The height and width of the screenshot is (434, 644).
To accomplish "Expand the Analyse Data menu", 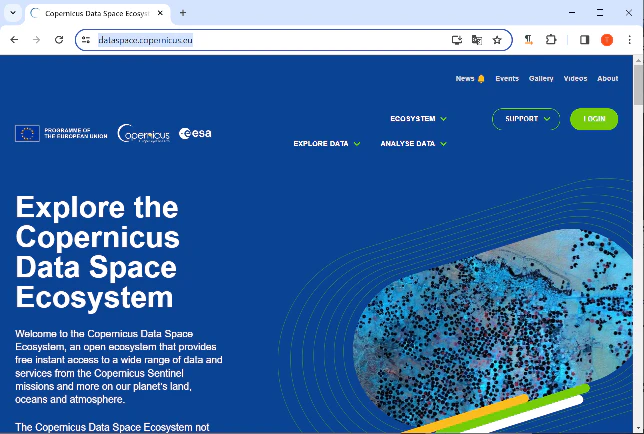I will (413, 144).
